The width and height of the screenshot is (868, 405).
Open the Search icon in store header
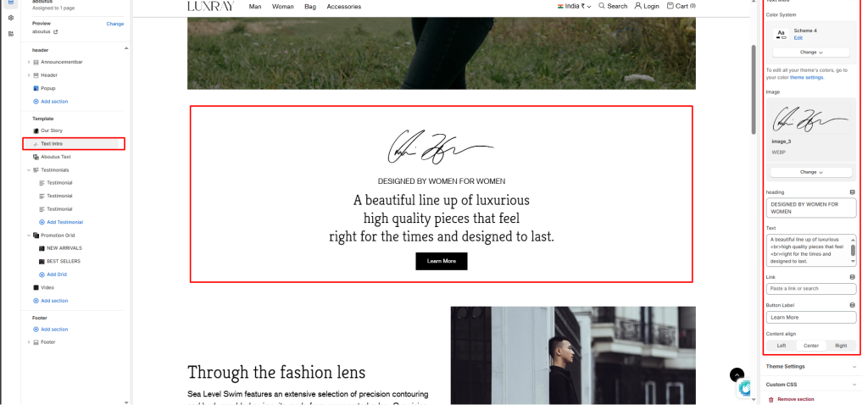[x=602, y=6]
